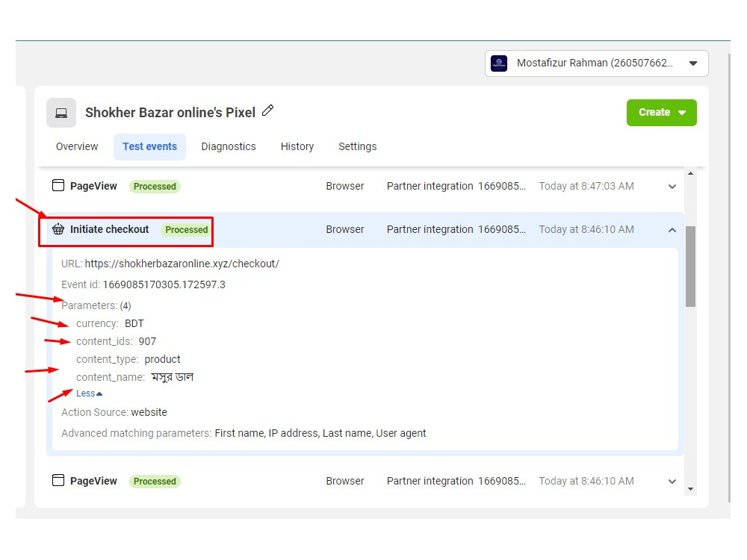Switch to the Overview tab
747x560 pixels.
76,146
